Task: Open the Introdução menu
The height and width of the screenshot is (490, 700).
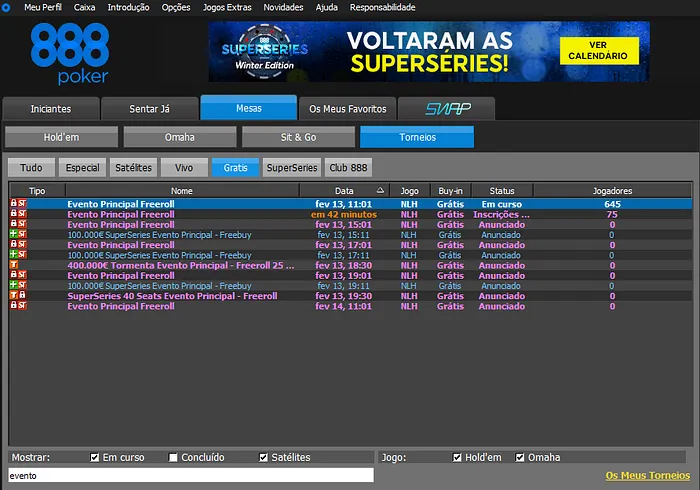Action: pos(129,7)
